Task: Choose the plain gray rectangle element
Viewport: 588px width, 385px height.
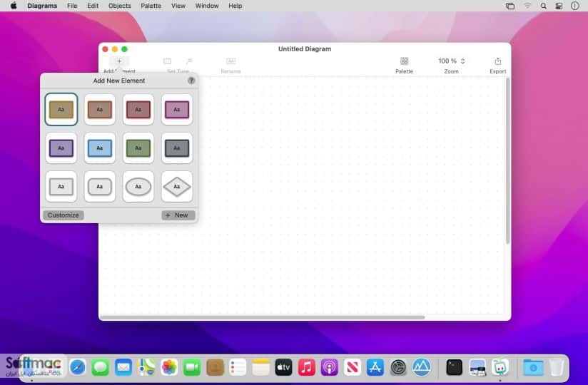Action: click(61, 187)
